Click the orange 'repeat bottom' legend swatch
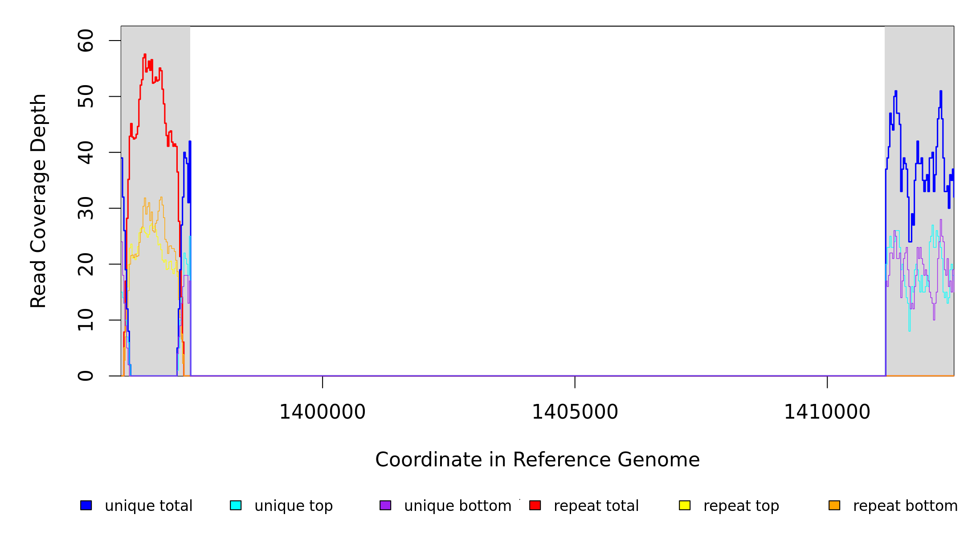 click(834, 505)
